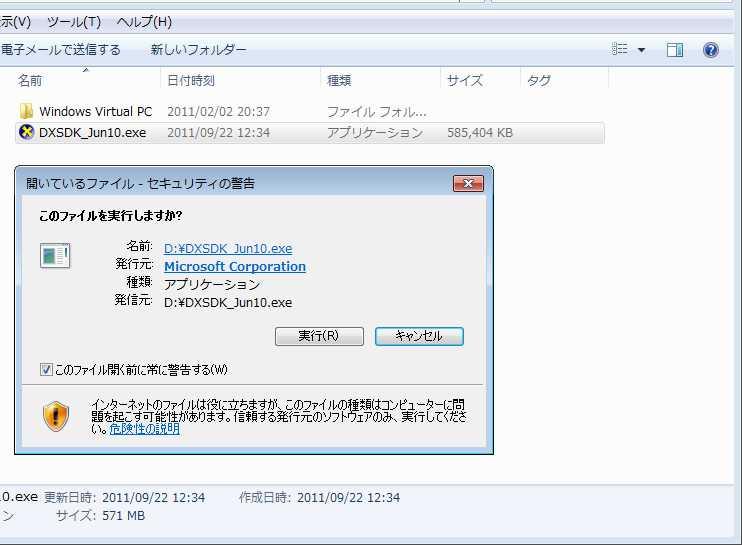This screenshot has width=742, height=545.
Task: Select the DXSDK_Jun10.exe application icon
Action: (26, 132)
